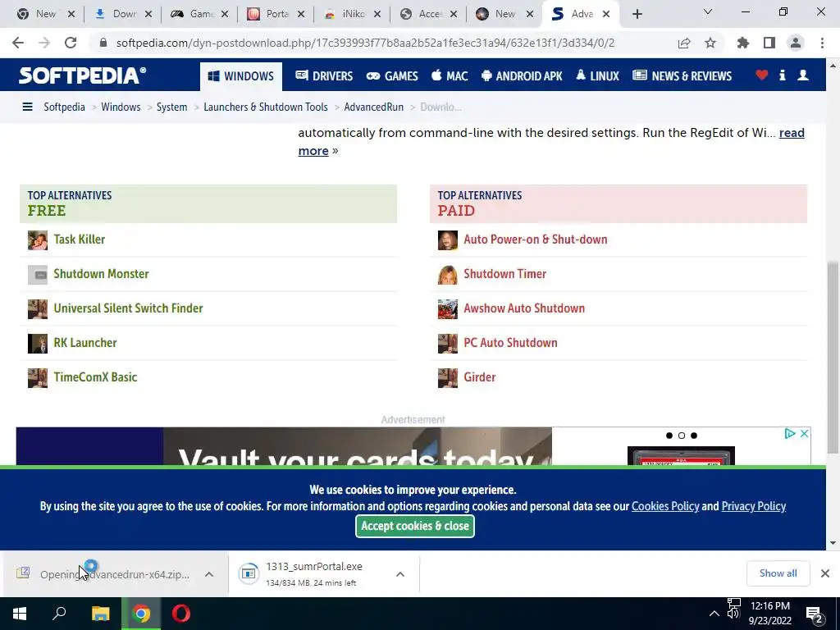The image size is (840, 630).
Task: Click read more link
Action: [792, 133]
